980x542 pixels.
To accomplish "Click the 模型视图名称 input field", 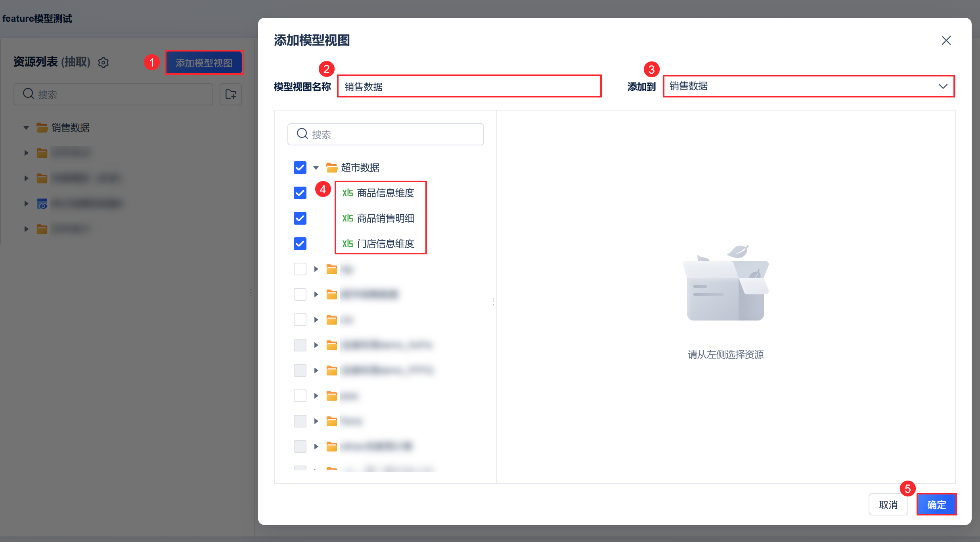I will point(469,86).
